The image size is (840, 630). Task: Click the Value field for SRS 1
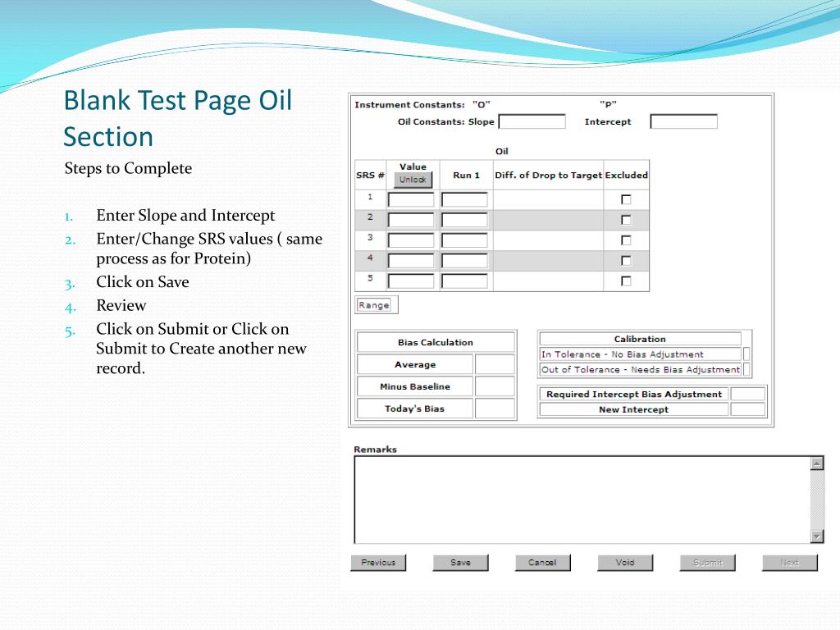pyautogui.click(x=411, y=200)
